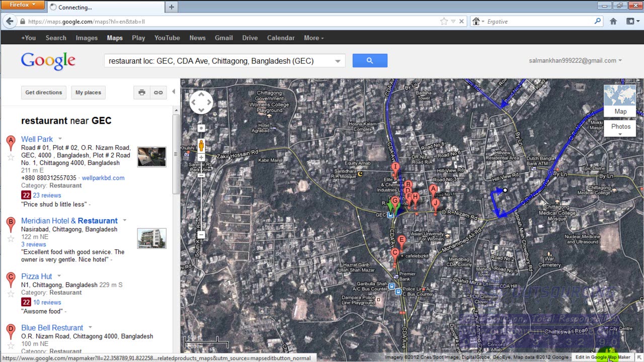This screenshot has height=362, width=644.
Task: Click red marker C beside Pizza Hut
Action: (11, 280)
